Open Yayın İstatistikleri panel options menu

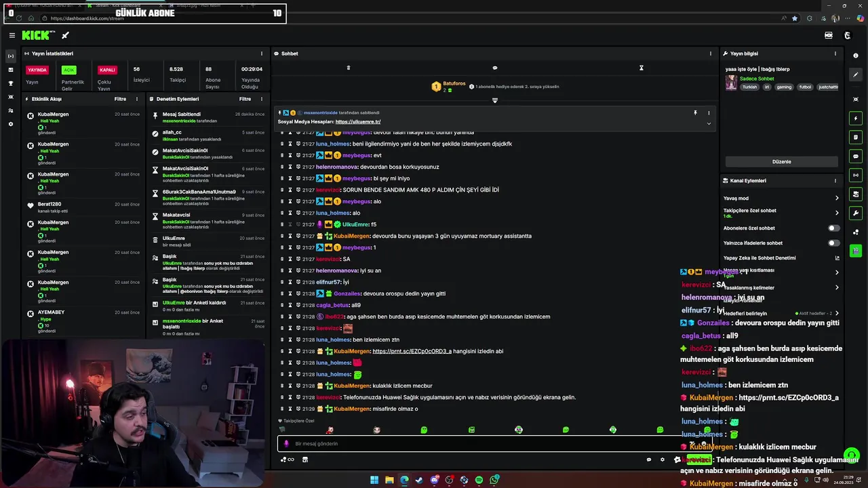point(261,54)
